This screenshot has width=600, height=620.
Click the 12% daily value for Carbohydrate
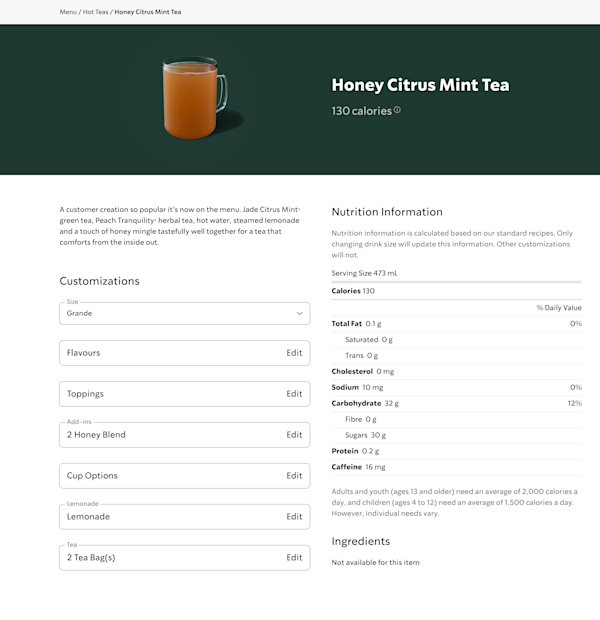tap(574, 403)
